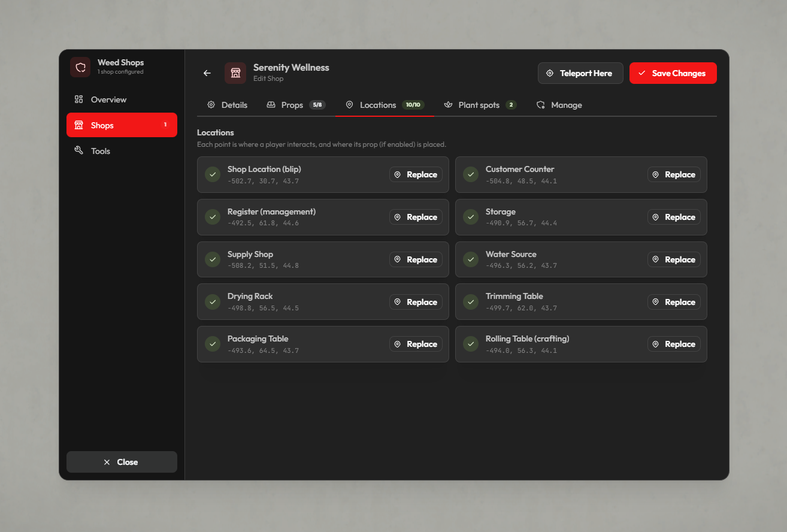The width and height of the screenshot is (787, 532).
Task: Replace the Register (management) location
Action: [x=416, y=217]
